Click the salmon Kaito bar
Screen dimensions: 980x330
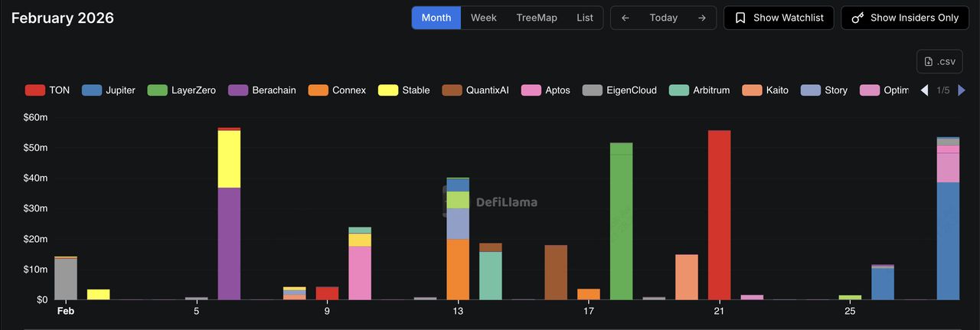[x=687, y=277]
